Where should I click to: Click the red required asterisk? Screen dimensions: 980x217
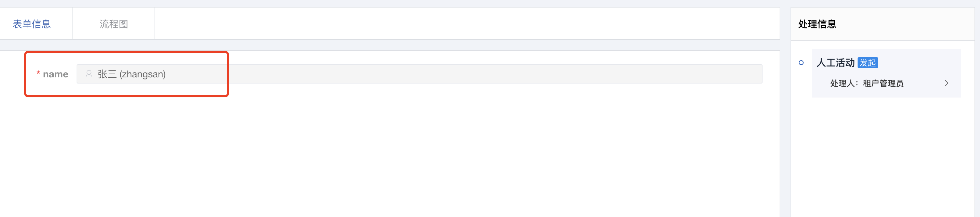(x=38, y=73)
